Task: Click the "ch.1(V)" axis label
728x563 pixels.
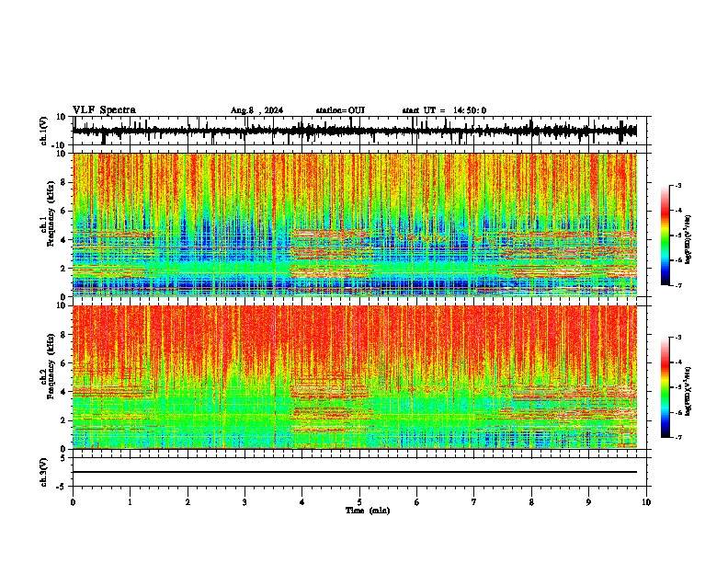Action: (44, 131)
